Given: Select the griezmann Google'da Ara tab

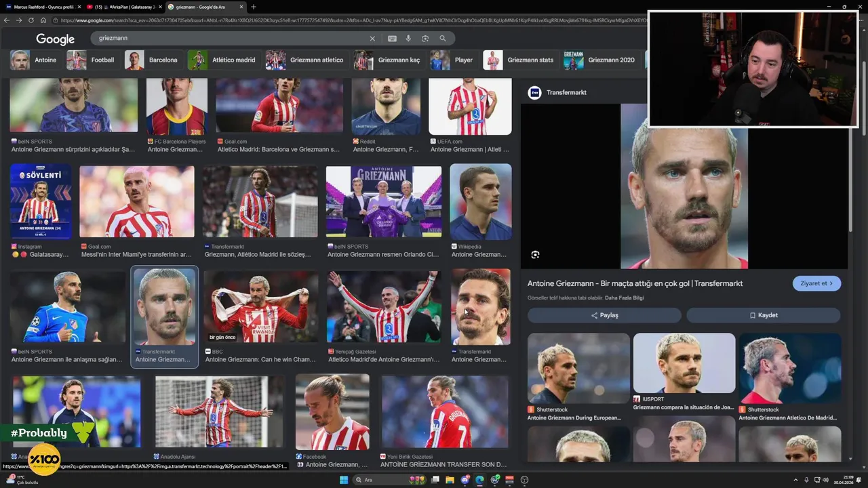Looking at the screenshot, I should click(205, 7).
